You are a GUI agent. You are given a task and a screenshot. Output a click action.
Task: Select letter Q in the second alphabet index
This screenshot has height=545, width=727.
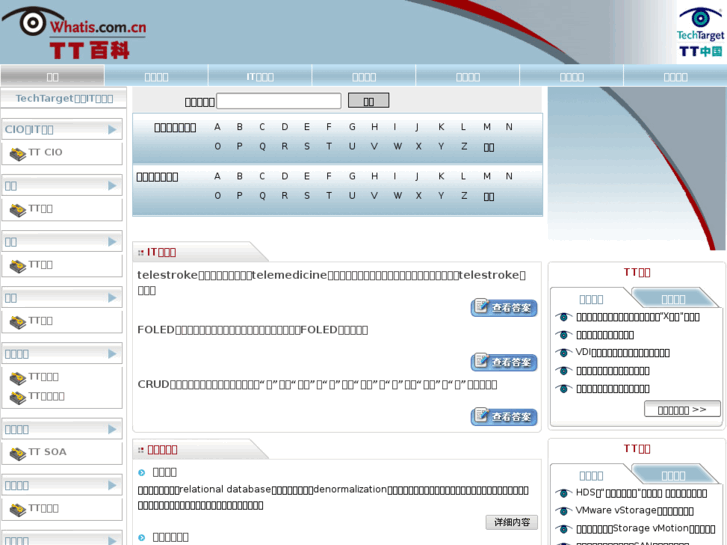coord(262,196)
